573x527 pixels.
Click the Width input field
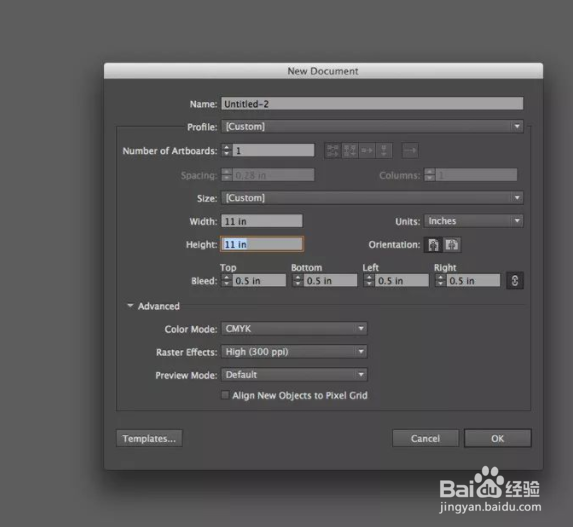pyautogui.click(x=262, y=221)
